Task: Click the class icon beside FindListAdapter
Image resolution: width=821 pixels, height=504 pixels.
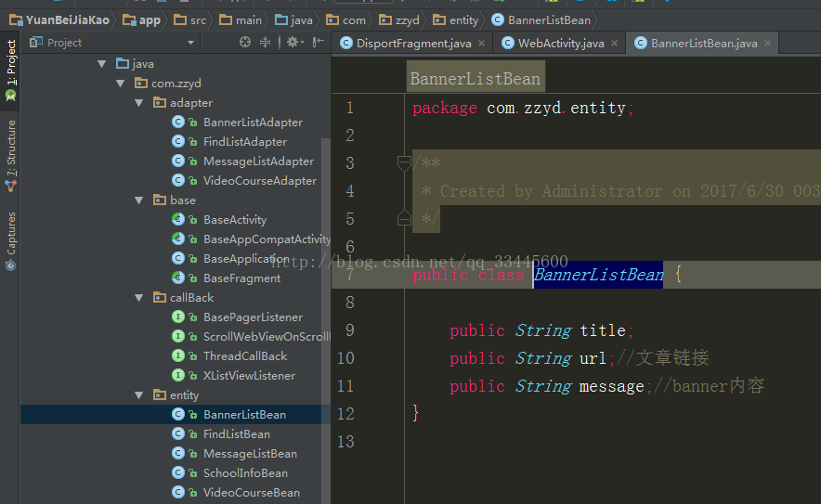Action: tap(178, 141)
